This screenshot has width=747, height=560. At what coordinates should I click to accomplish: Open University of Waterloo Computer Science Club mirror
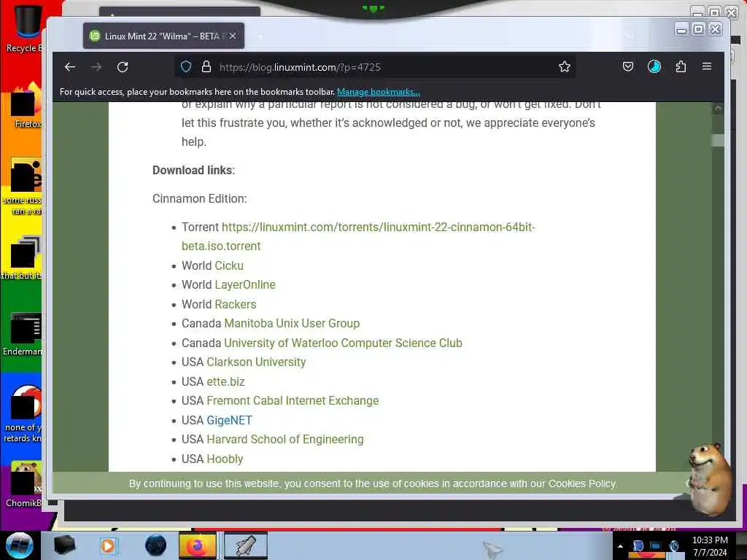click(x=343, y=343)
